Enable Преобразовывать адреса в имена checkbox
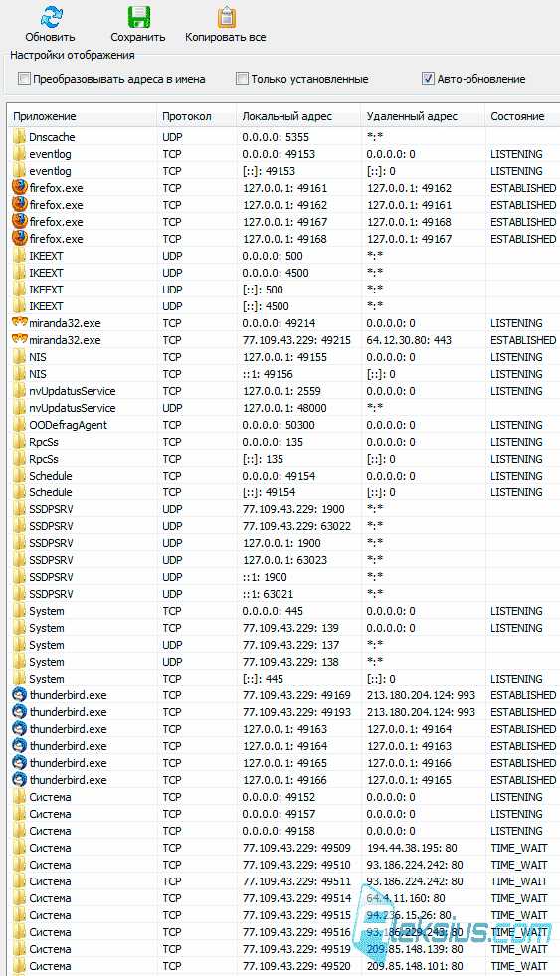The width and height of the screenshot is (560, 976). coord(24,79)
